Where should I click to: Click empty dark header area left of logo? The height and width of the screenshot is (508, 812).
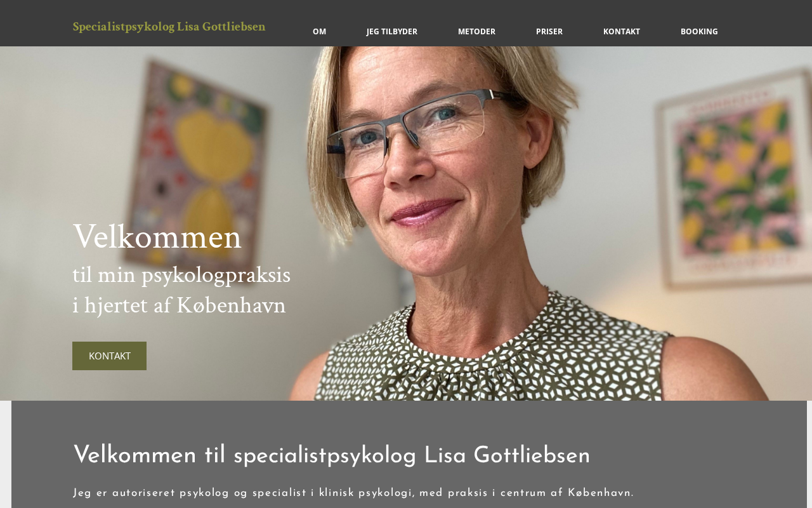[x=35, y=23]
